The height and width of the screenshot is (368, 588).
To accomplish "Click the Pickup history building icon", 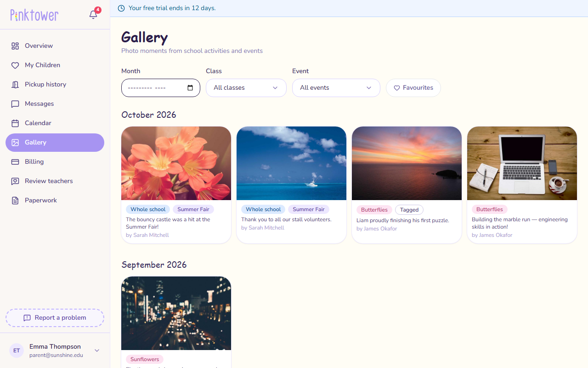I will click(15, 85).
